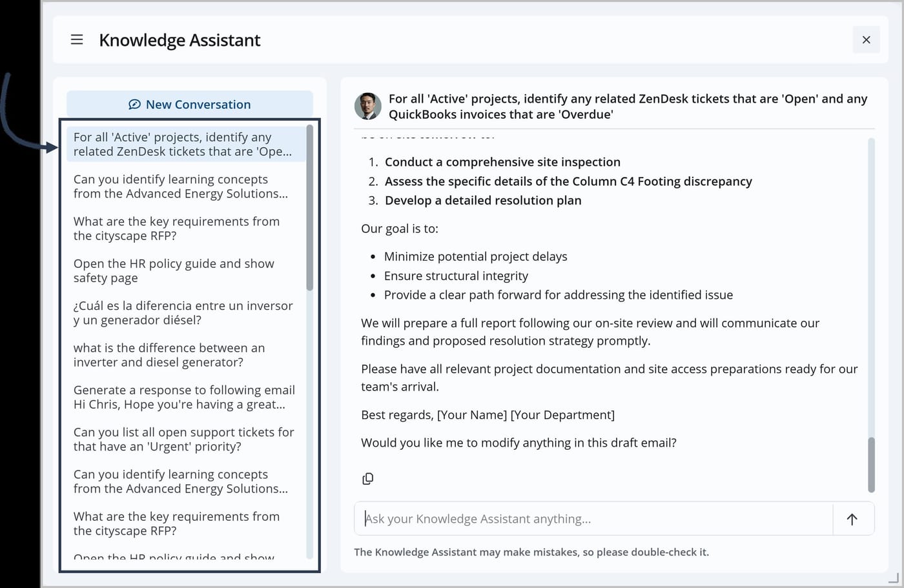904x588 pixels.
Task: Open the 'Generate a response to following email' conversation
Action: pos(186,397)
